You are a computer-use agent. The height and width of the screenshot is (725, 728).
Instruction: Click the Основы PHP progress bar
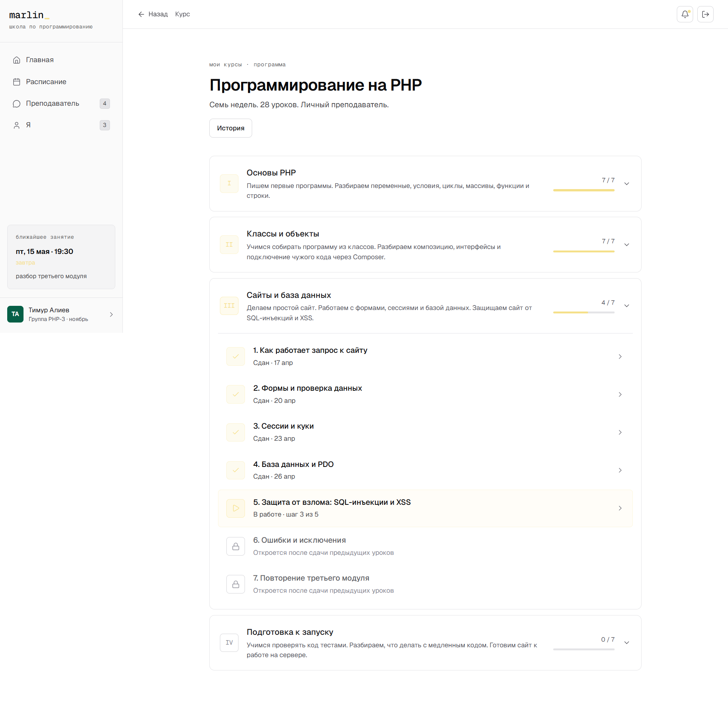click(x=584, y=190)
